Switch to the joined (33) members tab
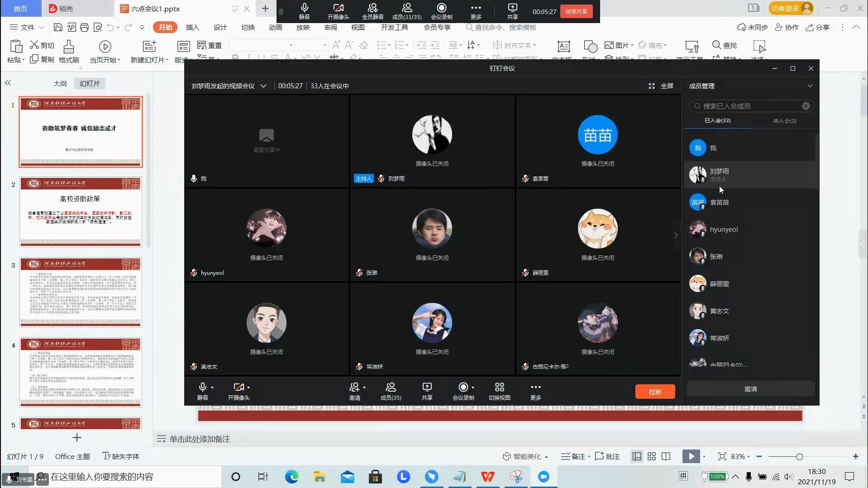 coord(717,121)
